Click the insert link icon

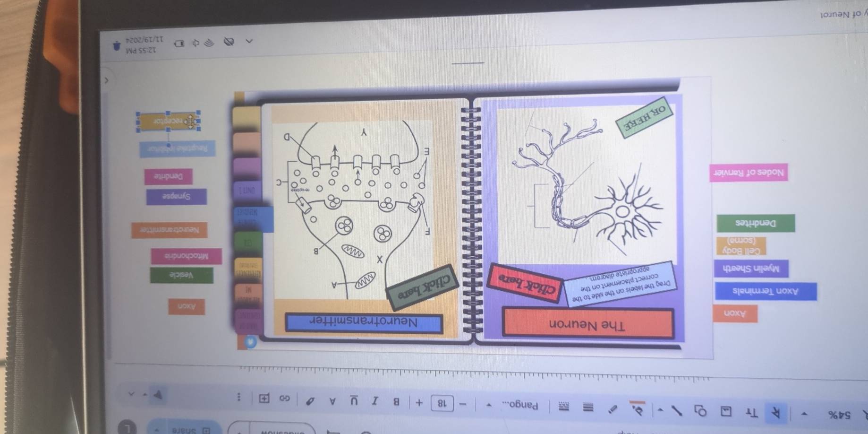pyautogui.click(x=284, y=399)
